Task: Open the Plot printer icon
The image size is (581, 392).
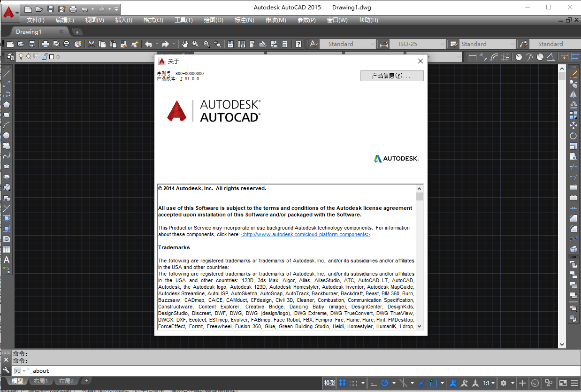Action: (x=46, y=44)
